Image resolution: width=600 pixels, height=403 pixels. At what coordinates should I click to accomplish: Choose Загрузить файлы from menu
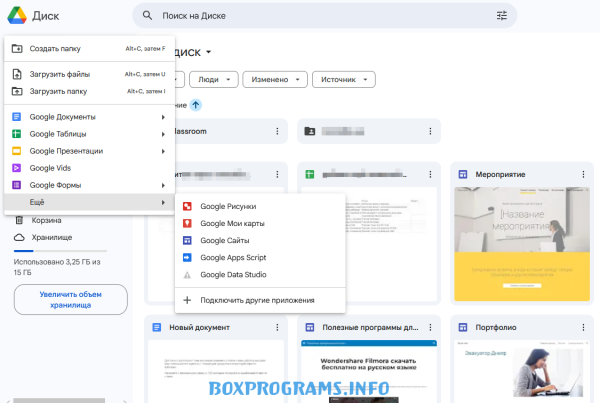click(x=60, y=74)
